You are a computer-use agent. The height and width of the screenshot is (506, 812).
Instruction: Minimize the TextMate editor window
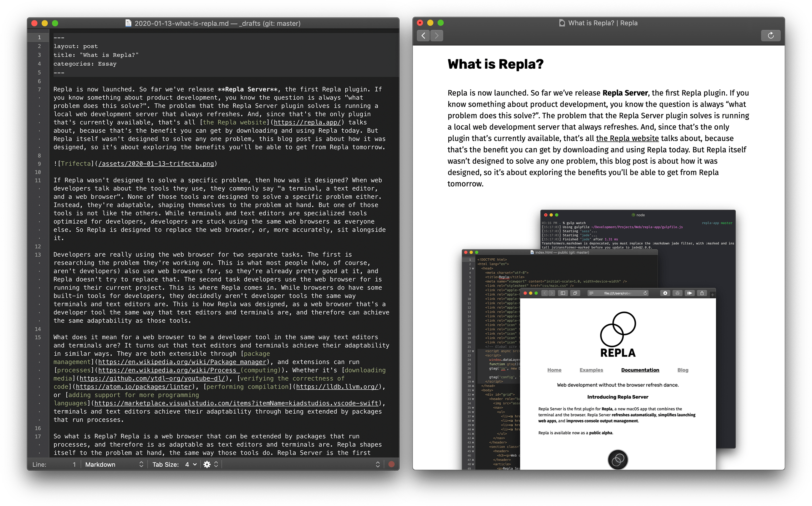point(44,23)
